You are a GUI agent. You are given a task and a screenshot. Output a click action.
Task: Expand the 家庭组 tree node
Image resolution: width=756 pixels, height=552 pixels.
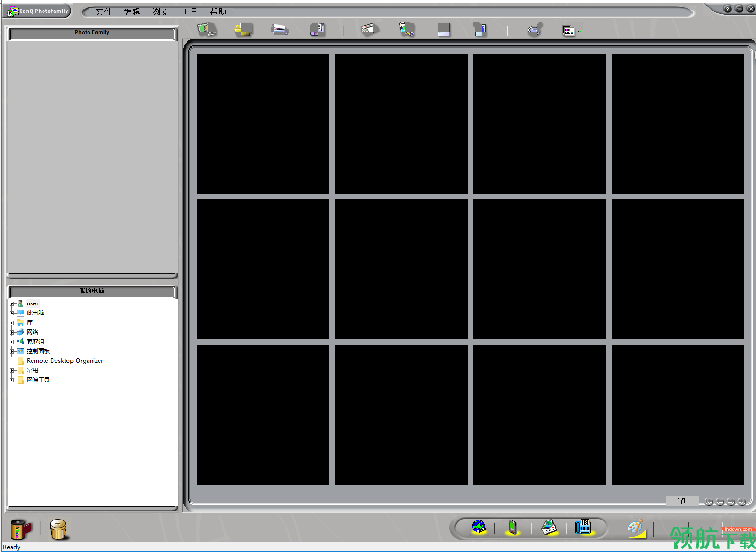click(x=12, y=342)
